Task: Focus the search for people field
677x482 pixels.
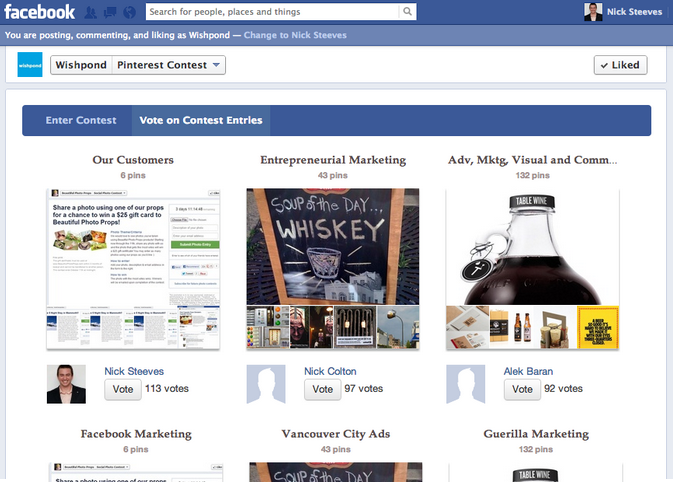Action: coord(272,12)
